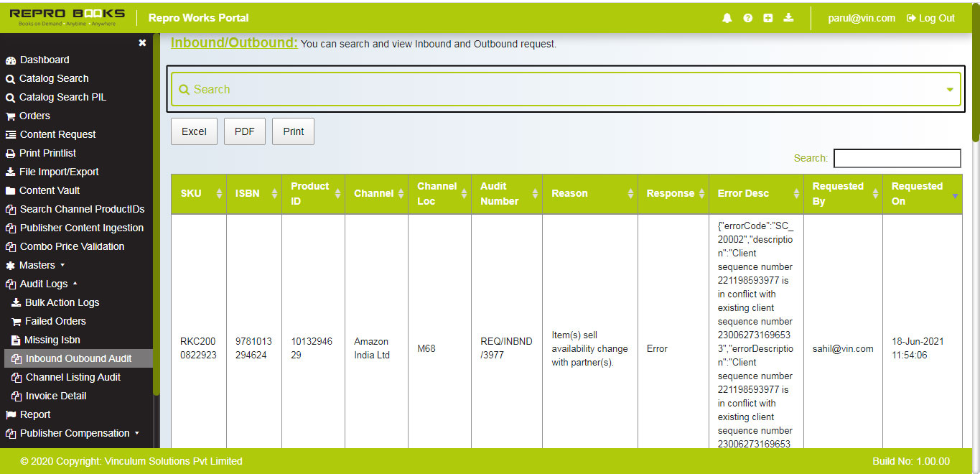Click the Excel export button
Image resolution: width=980 pixels, height=474 pixels.
194,131
